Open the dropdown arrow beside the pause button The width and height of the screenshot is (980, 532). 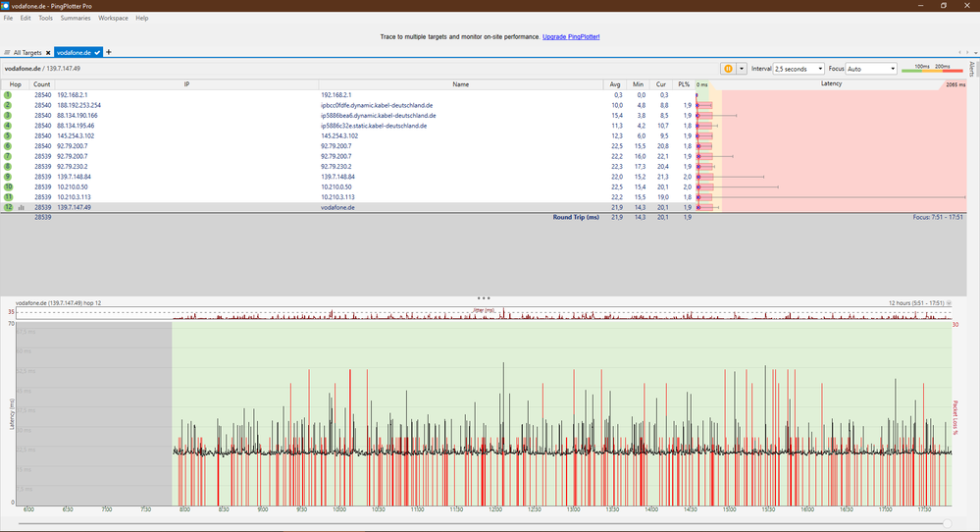(x=742, y=69)
